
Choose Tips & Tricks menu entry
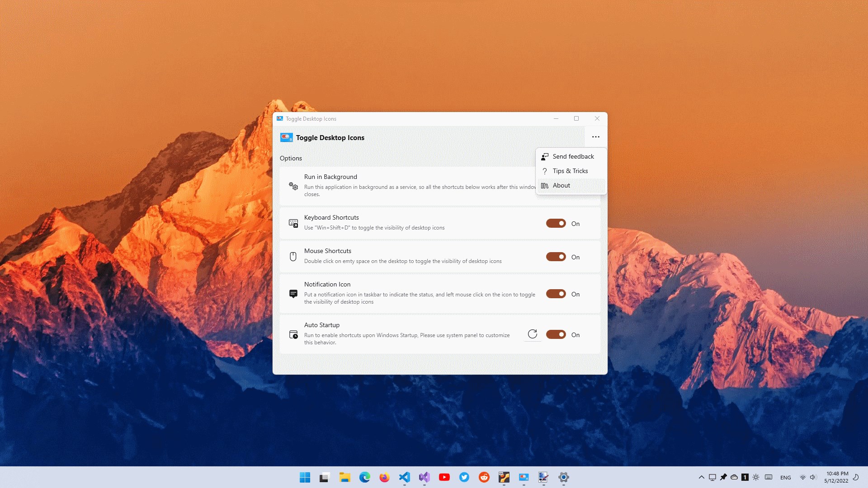[570, 171]
